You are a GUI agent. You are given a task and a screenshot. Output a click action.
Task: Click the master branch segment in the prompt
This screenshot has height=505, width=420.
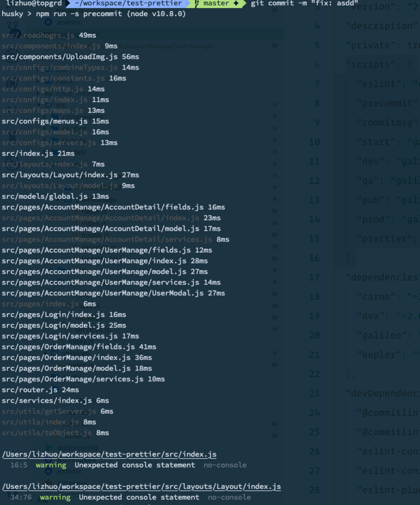[217, 3]
